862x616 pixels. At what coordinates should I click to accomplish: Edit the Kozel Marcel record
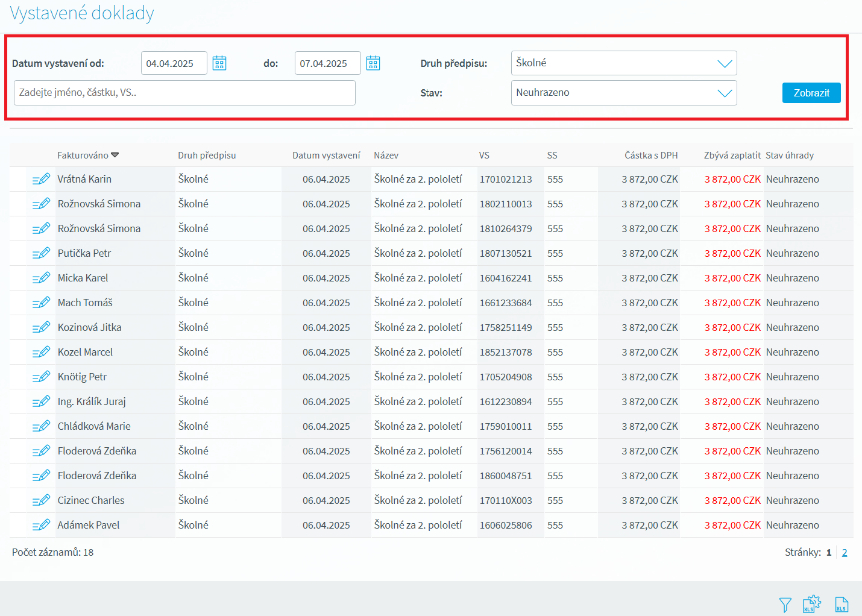pos(41,352)
